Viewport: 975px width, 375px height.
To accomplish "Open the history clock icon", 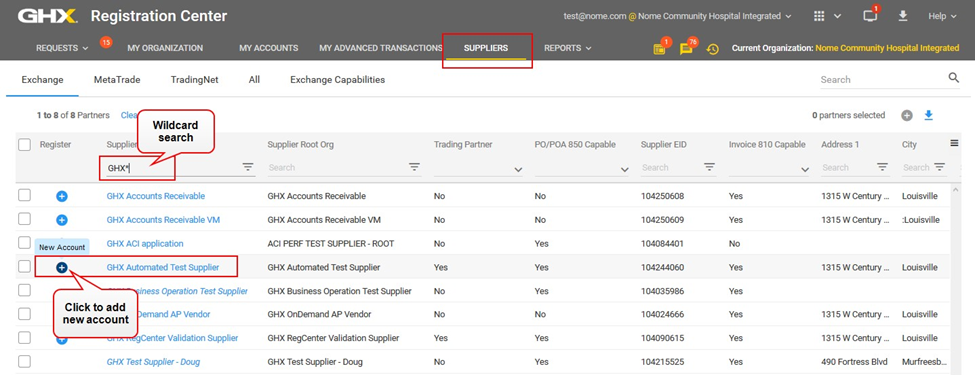I will [713, 49].
